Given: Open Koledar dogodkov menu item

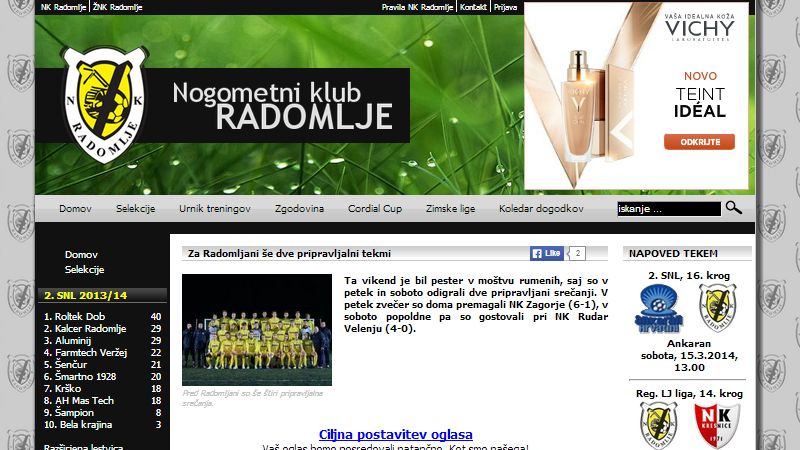Looking at the screenshot, I should (541, 208).
